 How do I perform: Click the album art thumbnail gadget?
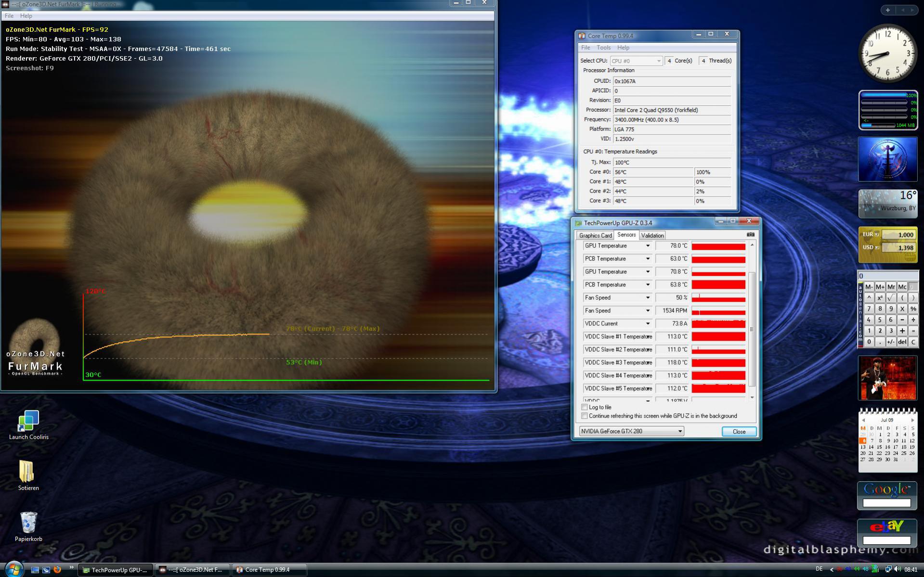[x=887, y=378]
